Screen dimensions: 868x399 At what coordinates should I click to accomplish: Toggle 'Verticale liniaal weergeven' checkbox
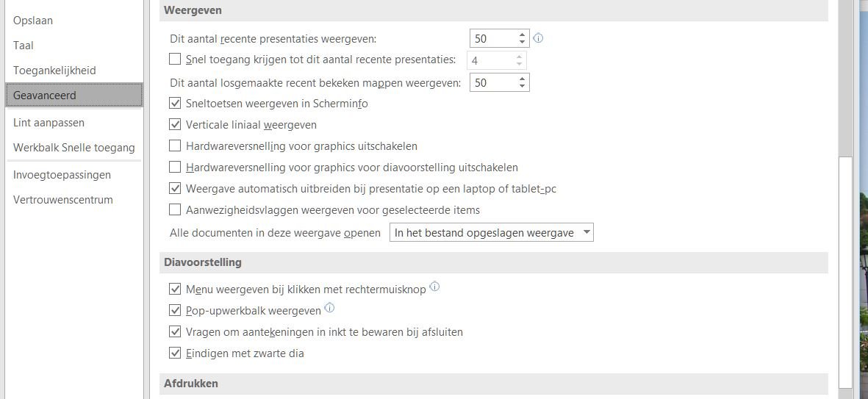click(x=175, y=125)
